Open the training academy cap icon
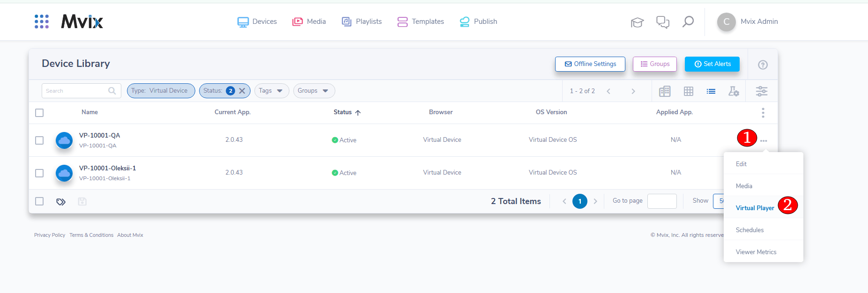Screen dimensions: 868x293 (637, 22)
